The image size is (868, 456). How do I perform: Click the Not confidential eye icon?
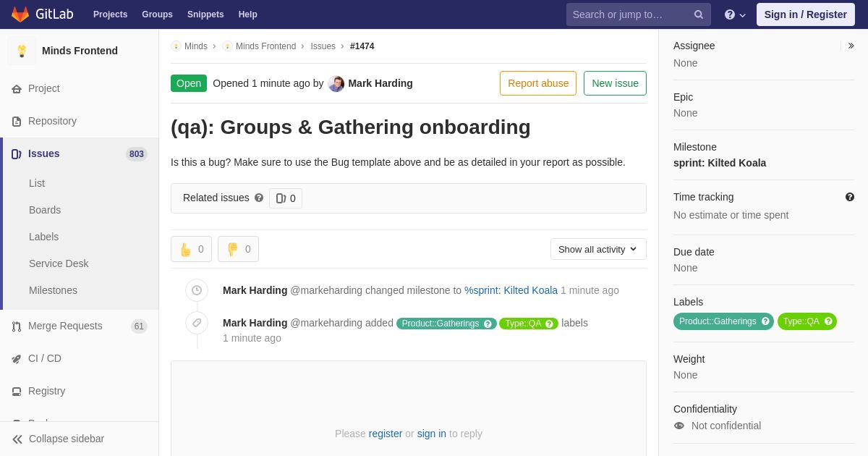tap(679, 426)
